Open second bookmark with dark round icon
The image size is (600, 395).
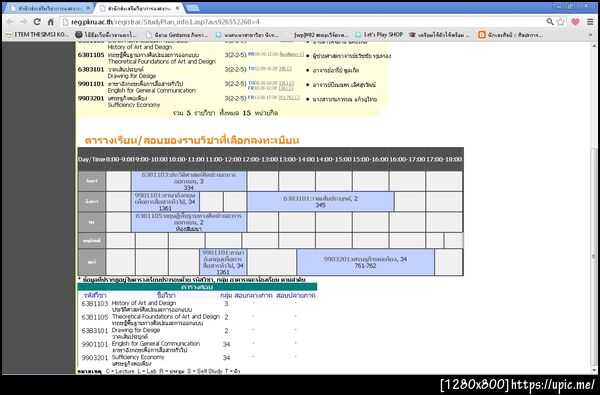(106, 35)
